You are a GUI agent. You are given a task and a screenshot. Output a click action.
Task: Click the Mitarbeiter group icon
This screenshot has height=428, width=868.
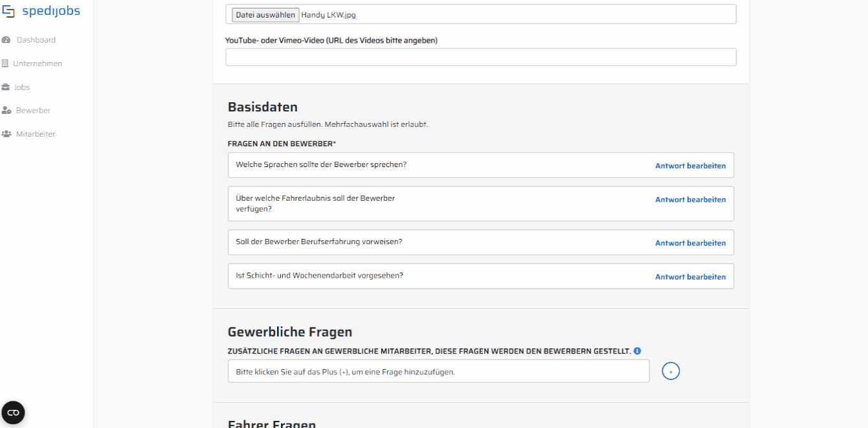pyautogui.click(x=6, y=134)
